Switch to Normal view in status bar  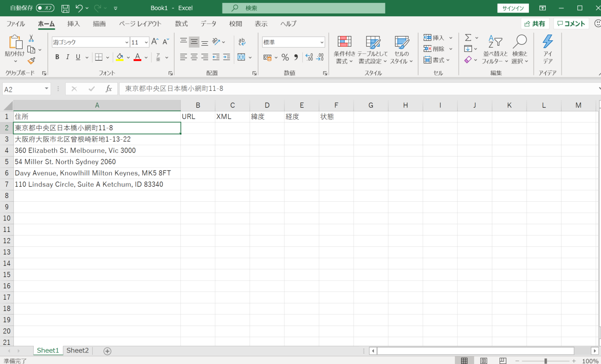tap(465, 361)
